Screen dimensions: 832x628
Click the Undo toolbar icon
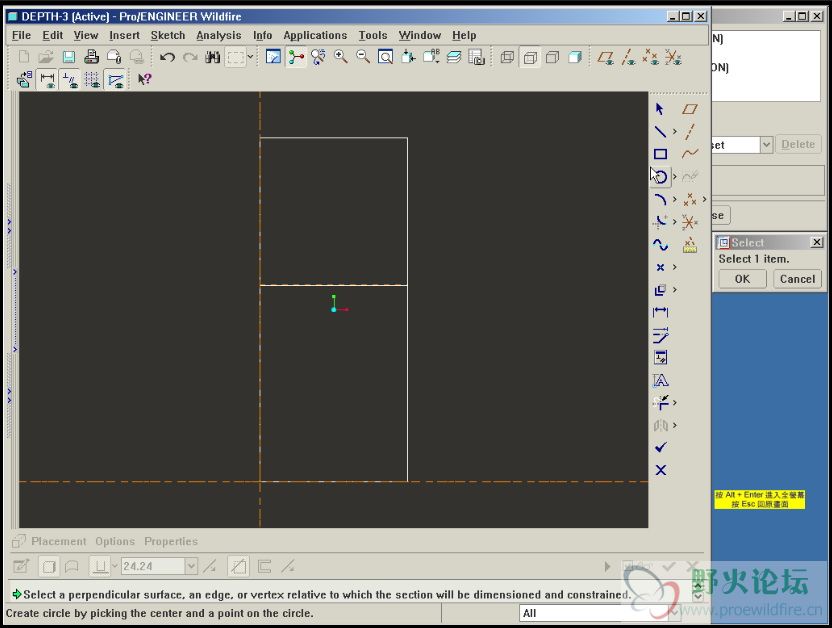(x=168, y=57)
